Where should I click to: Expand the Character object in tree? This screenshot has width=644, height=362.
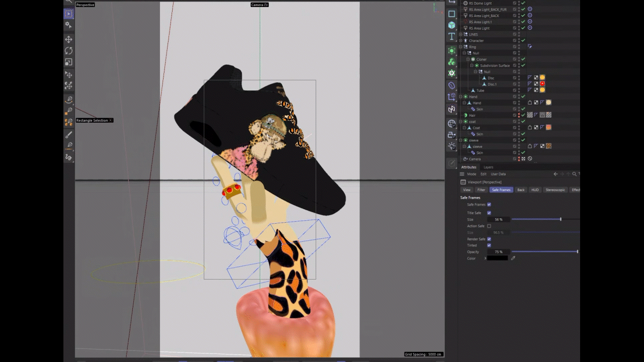460,41
